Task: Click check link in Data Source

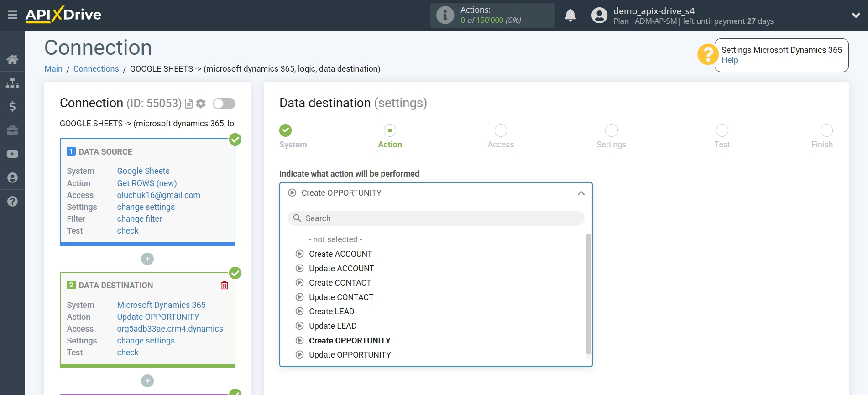Action: [128, 231]
